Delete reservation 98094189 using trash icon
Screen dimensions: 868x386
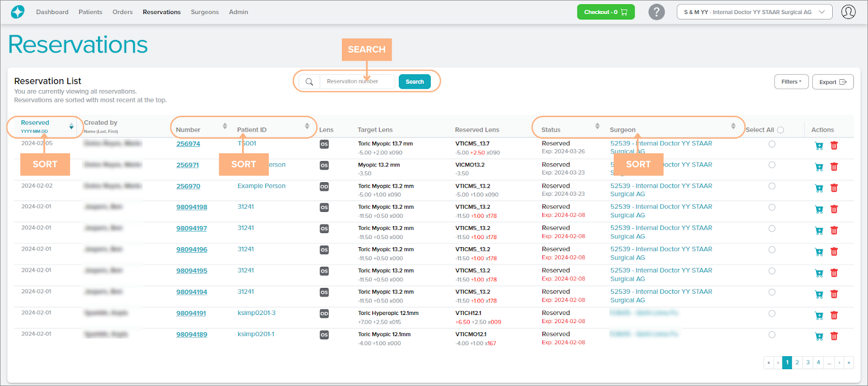[x=834, y=336]
